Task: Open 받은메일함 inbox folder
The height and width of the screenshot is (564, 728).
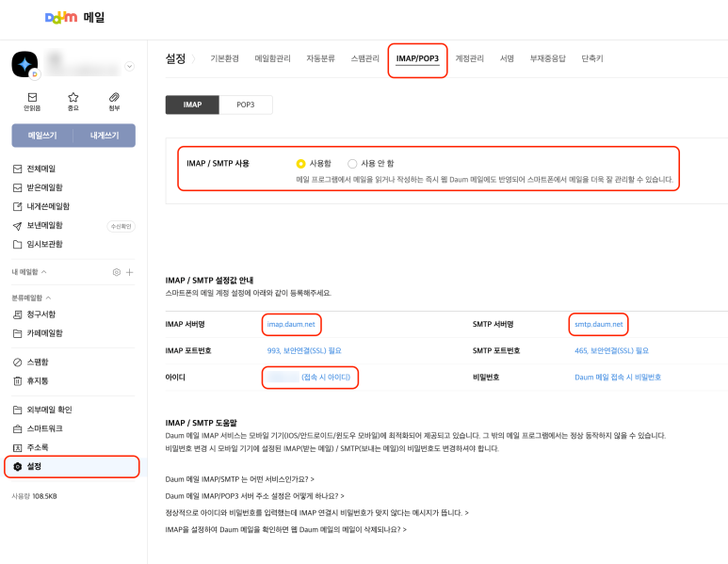Action: [x=44, y=187]
